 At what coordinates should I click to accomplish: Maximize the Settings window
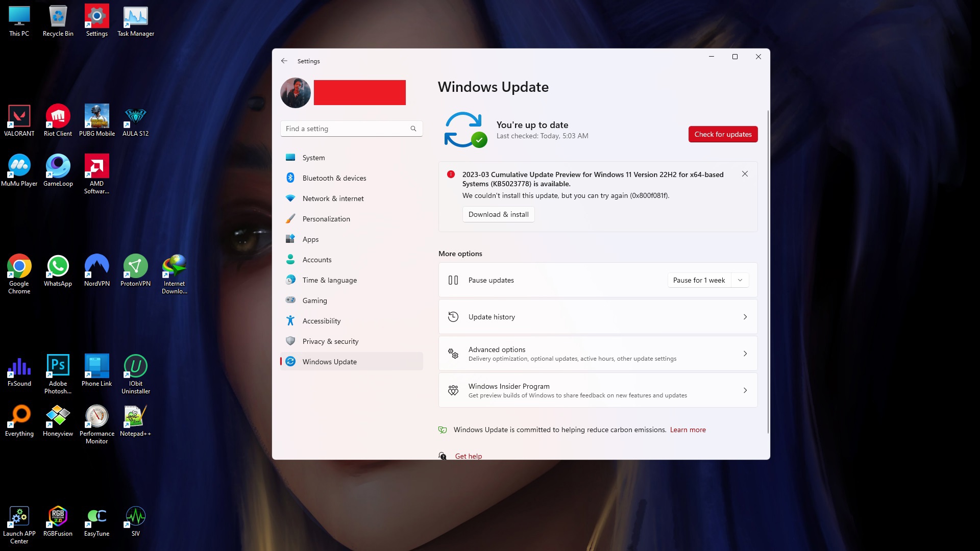click(x=735, y=57)
